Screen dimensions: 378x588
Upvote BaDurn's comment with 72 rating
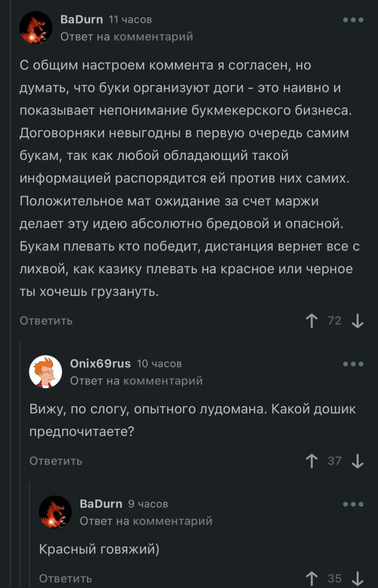(312, 321)
